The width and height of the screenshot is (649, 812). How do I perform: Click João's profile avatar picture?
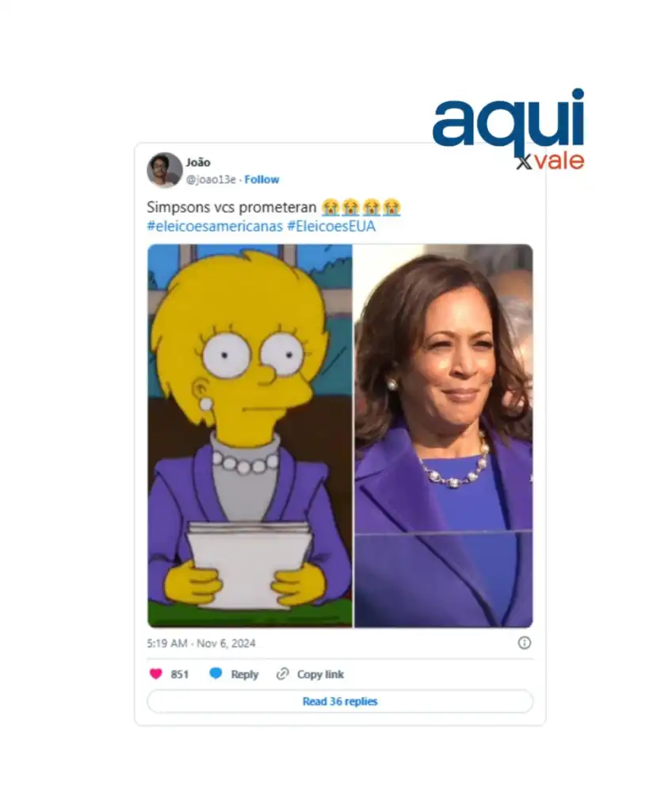165,170
